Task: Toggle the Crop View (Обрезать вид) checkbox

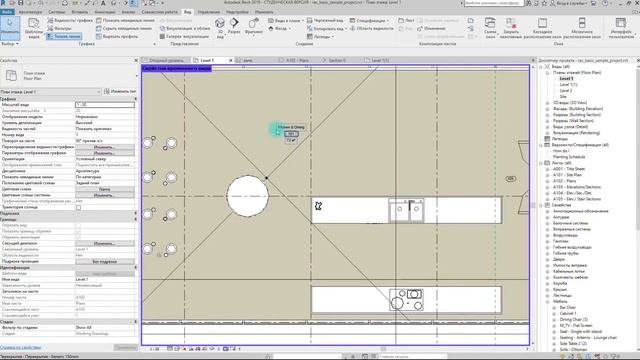Action: (x=78, y=225)
